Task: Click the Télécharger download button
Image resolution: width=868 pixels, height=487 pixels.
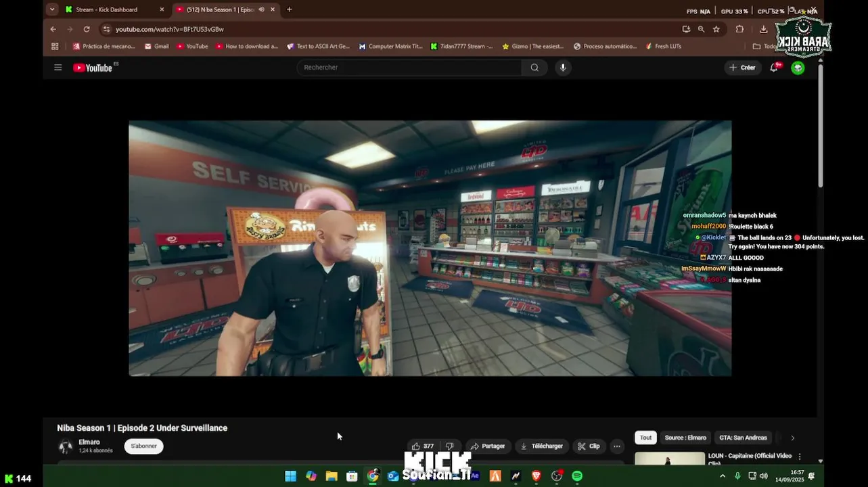Action: pos(541,446)
